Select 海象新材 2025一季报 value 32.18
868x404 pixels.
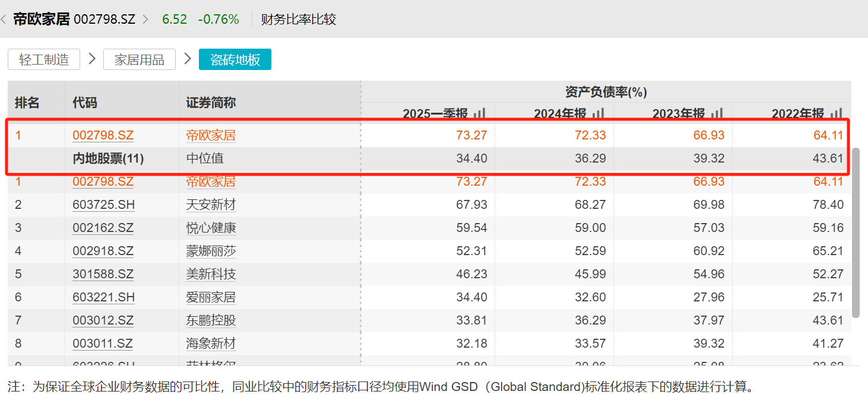(x=471, y=343)
